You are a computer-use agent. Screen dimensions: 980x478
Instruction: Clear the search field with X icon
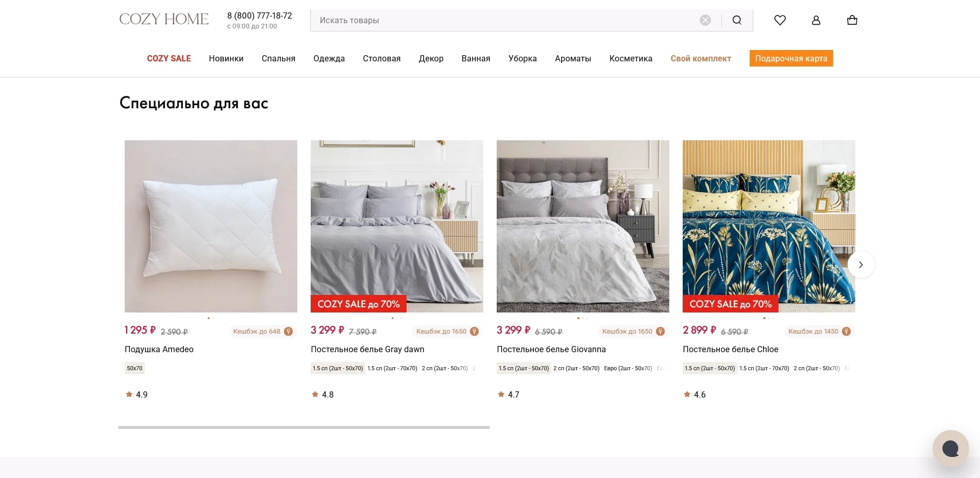point(705,20)
